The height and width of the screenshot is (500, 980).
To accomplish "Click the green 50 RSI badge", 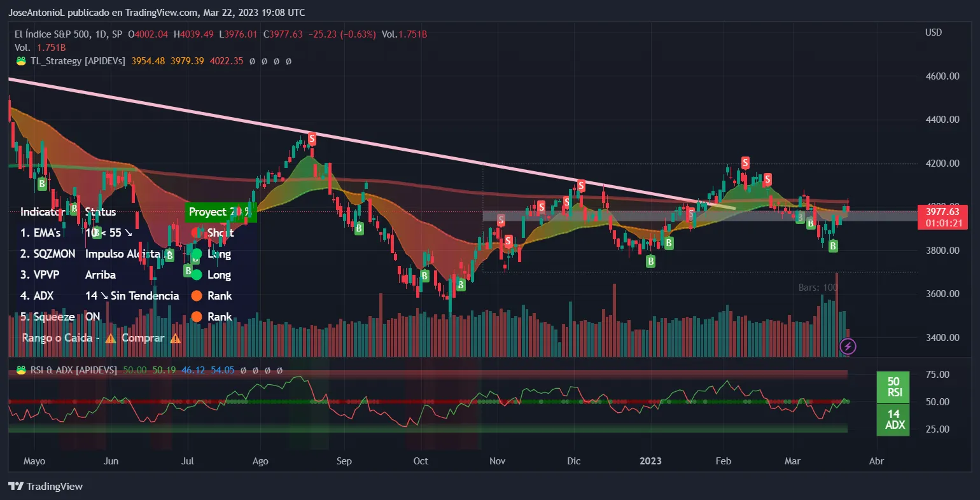I will pyautogui.click(x=893, y=387).
